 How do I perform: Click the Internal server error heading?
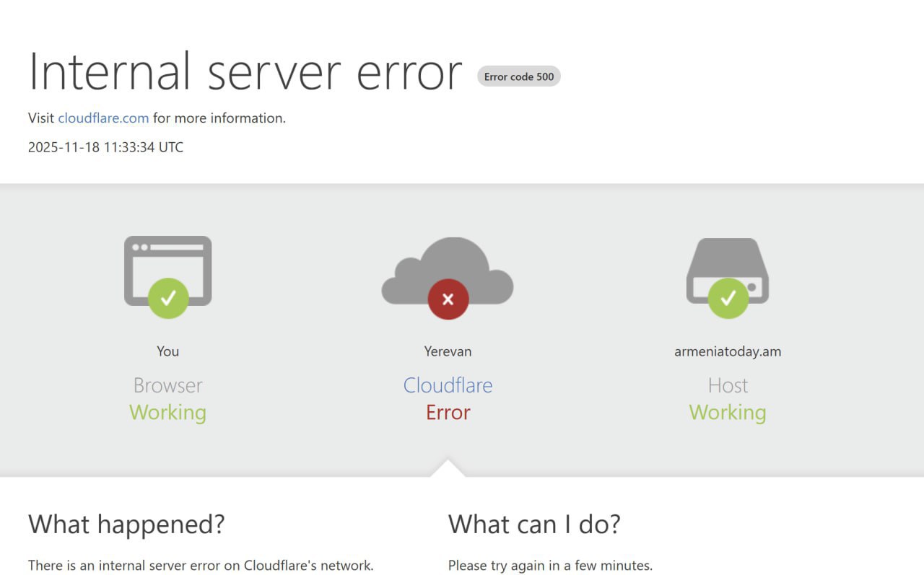point(245,72)
